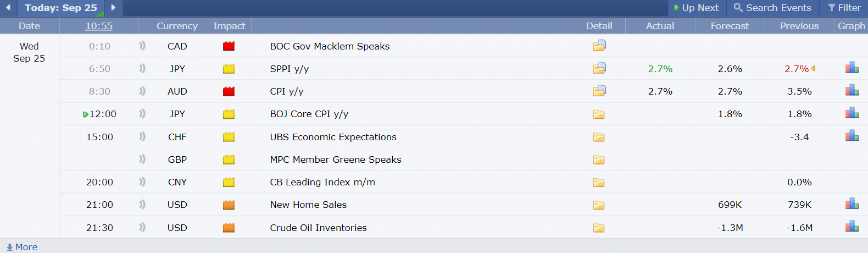Open graph icon for SPPI y/y

852,68
